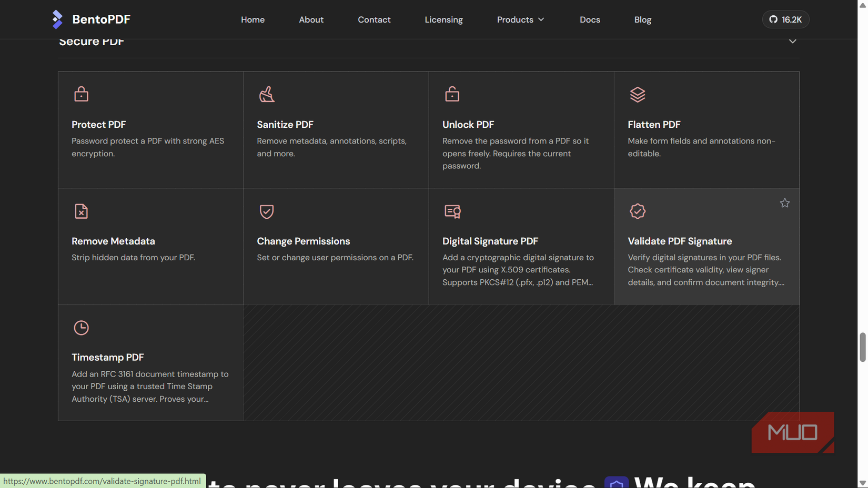
Task: Collapse the Secure PDF section chevron
Action: [792, 41]
